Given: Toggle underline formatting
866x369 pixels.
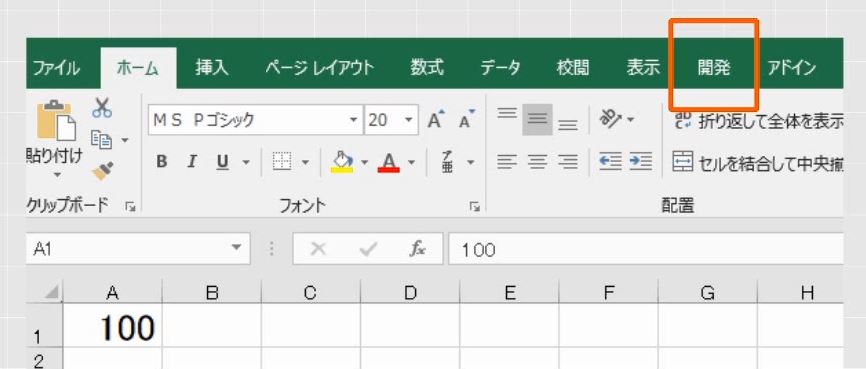Looking at the screenshot, I should (223, 162).
